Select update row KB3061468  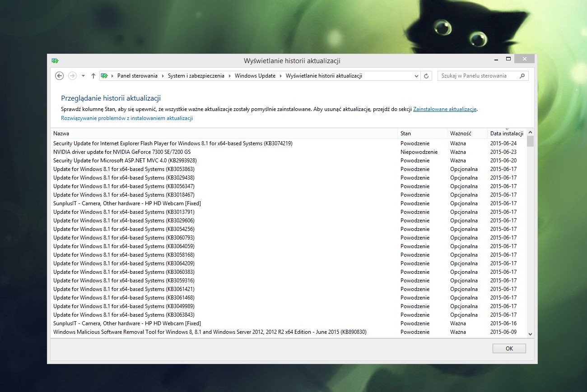tap(288, 298)
